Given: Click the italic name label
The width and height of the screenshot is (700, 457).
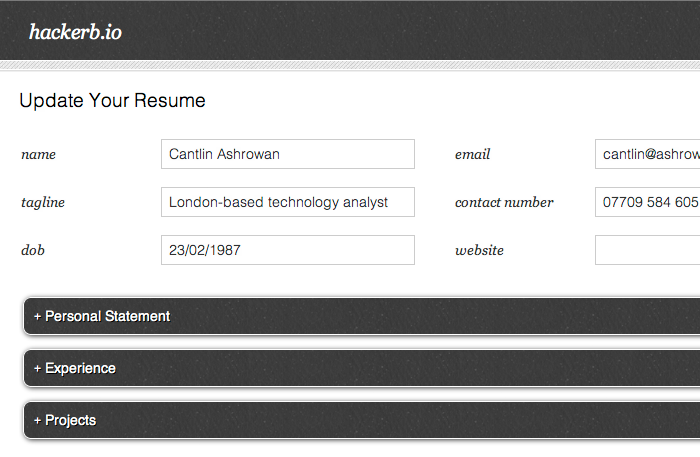Looking at the screenshot, I should 38,154.
